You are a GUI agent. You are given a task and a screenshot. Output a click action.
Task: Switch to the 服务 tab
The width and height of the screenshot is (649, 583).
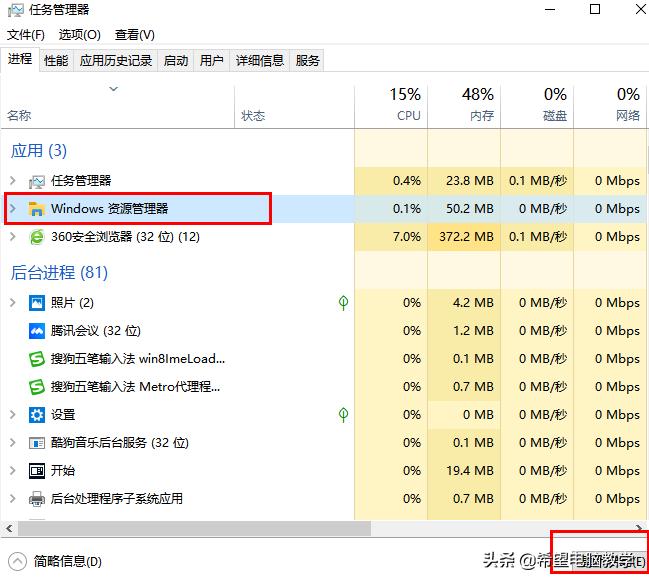tap(307, 61)
